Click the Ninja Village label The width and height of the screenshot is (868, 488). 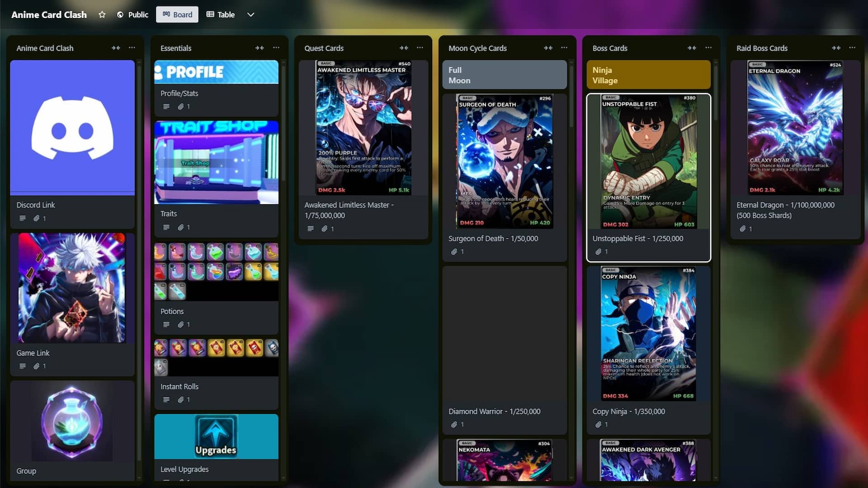(648, 75)
